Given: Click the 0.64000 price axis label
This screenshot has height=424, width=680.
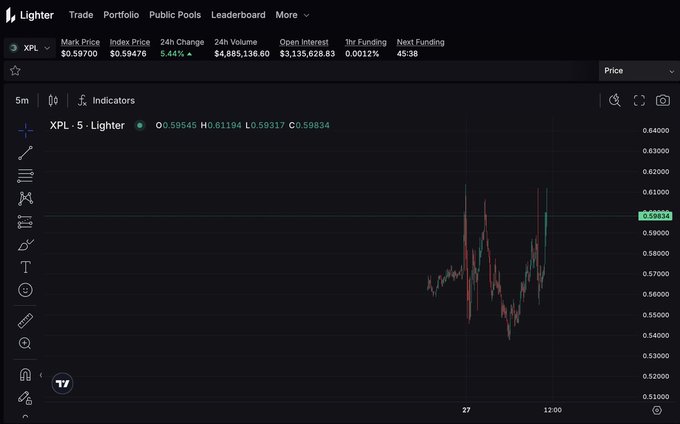Looking at the screenshot, I should click(x=656, y=130).
